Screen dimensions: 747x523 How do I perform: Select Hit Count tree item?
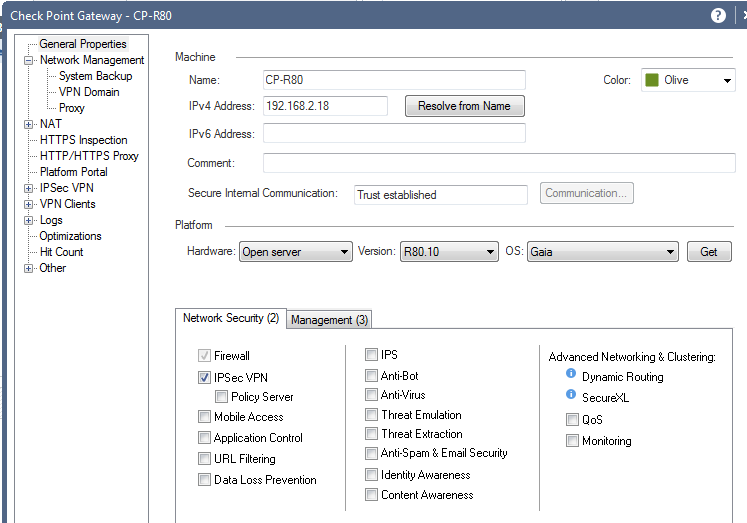[61, 252]
